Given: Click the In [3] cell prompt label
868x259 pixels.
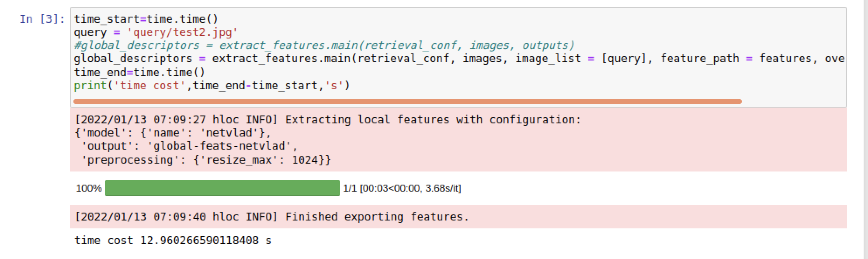Looking at the screenshot, I should 42,19.
